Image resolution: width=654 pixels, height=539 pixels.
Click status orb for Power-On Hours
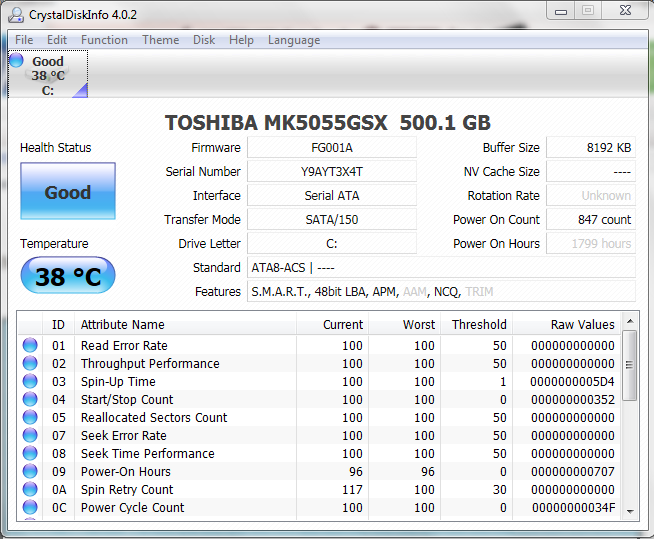point(30,471)
